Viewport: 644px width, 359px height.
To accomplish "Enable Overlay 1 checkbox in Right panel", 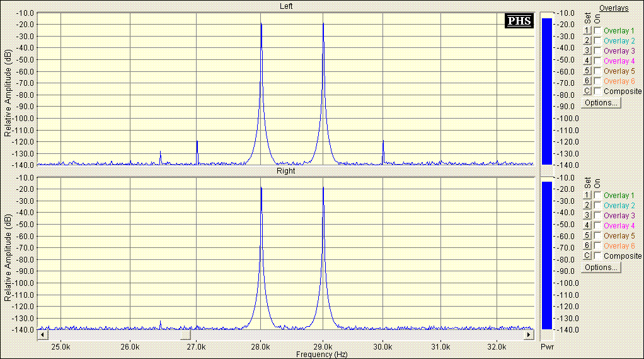I will [x=597, y=195].
